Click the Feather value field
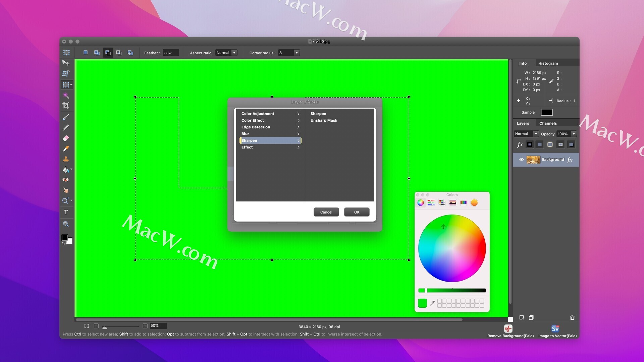The height and width of the screenshot is (362, 644). 171,53
